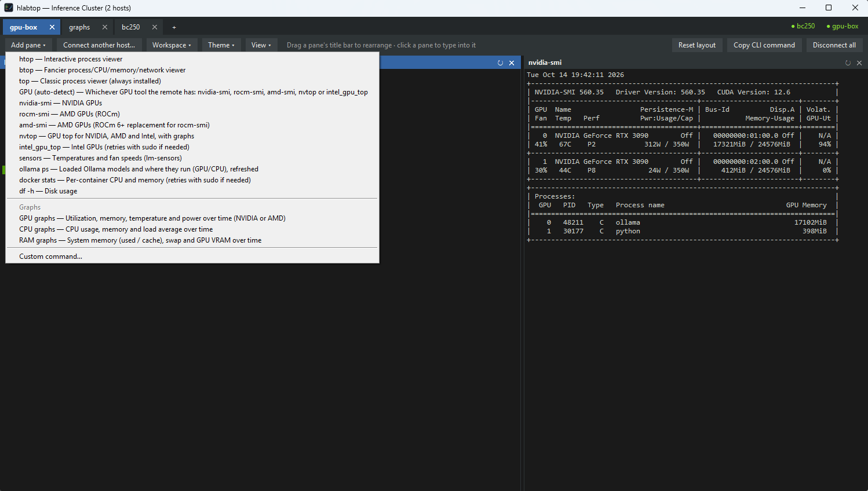Choose htop Interactive process viewer
Image resolution: width=868 pixels, height=491 pixels.
click(x=192, y=59)
